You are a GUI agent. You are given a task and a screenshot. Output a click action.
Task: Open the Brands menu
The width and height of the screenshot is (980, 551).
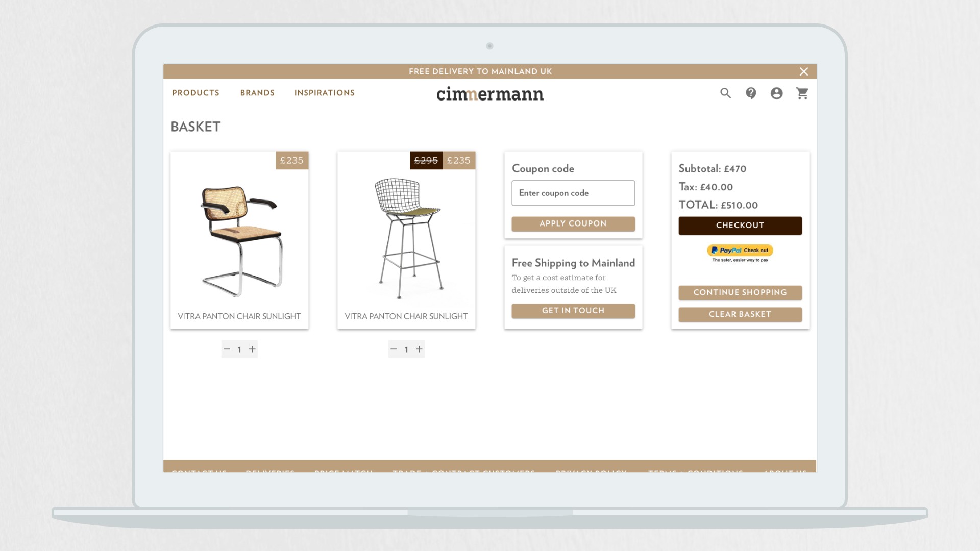tap(257, 93)
